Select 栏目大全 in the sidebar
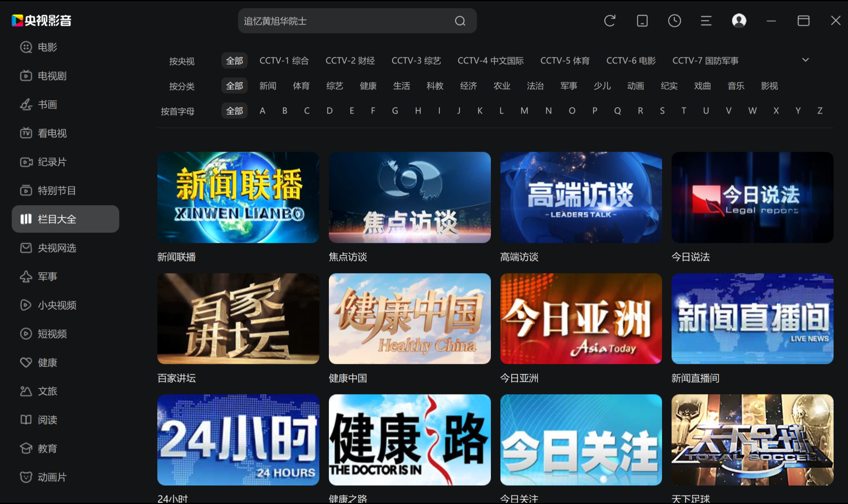This screenshot has height=504, width=848. coord(65,219)
